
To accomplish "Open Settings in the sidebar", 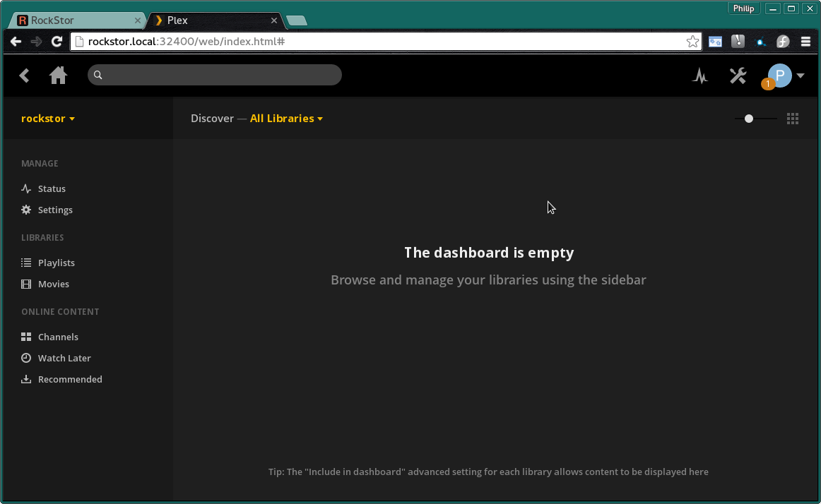I will 55,210.
